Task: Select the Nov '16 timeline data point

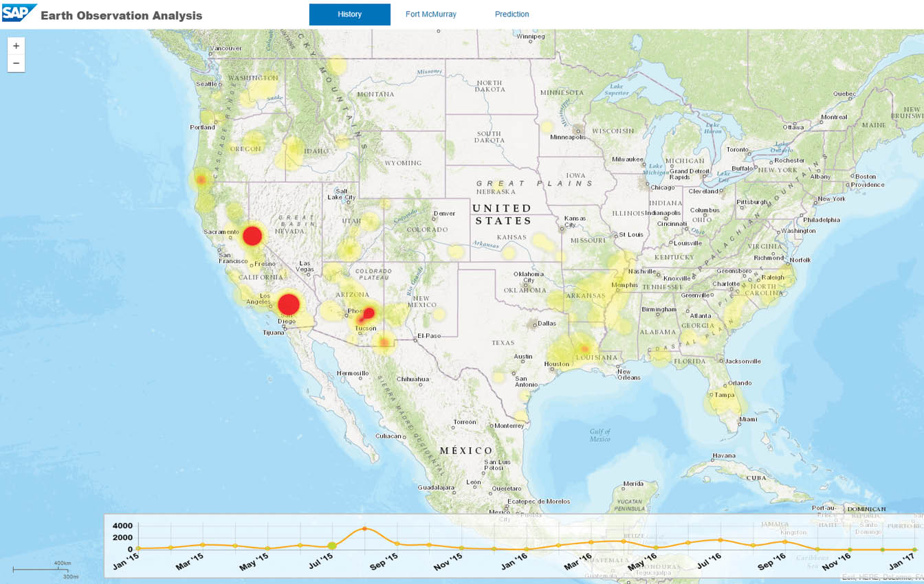Action: click(850, 549)
